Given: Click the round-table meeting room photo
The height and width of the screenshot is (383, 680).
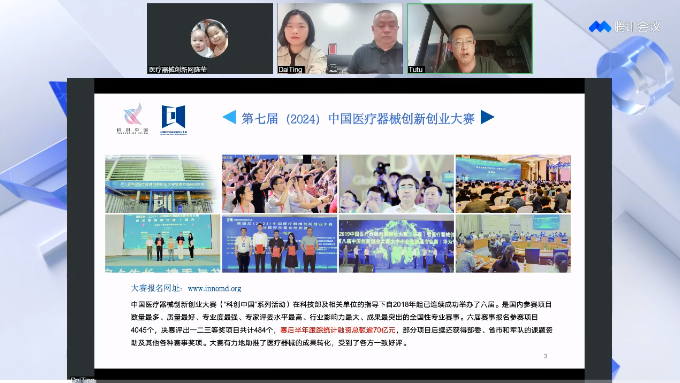Looking at the screenshot, I should (x=513, y=244).
